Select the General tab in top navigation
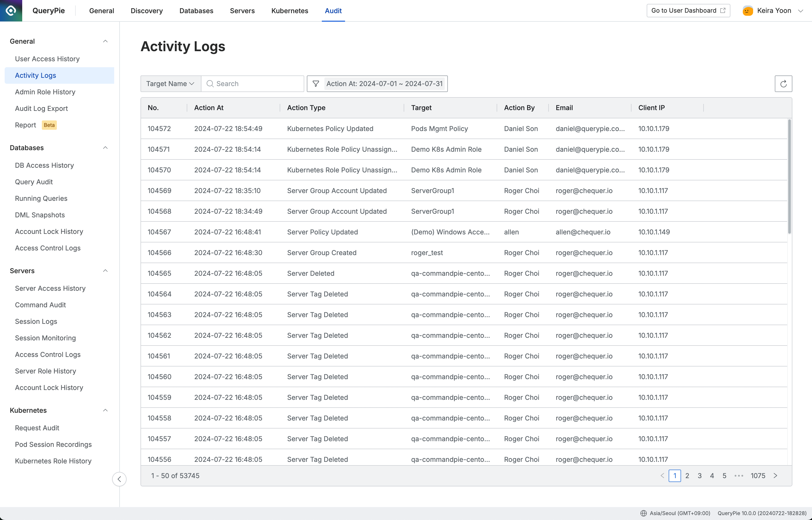 click(x=101, y=11)
